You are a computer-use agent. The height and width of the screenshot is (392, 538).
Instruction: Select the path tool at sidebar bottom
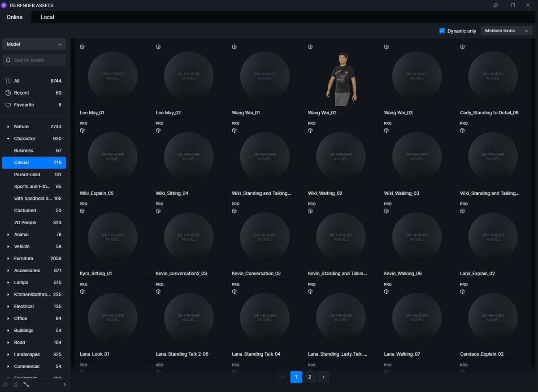pos(26,384)
